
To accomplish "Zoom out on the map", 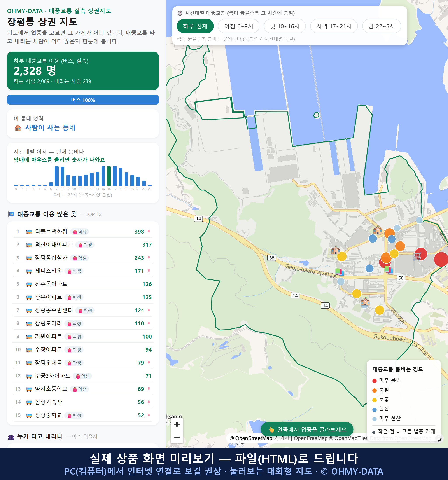I will (177, 437).
